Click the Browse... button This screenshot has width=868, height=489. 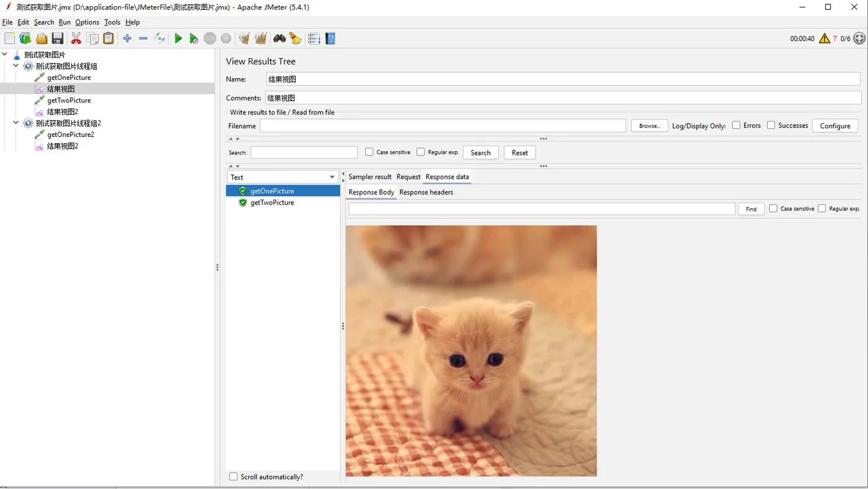[649, 126]
